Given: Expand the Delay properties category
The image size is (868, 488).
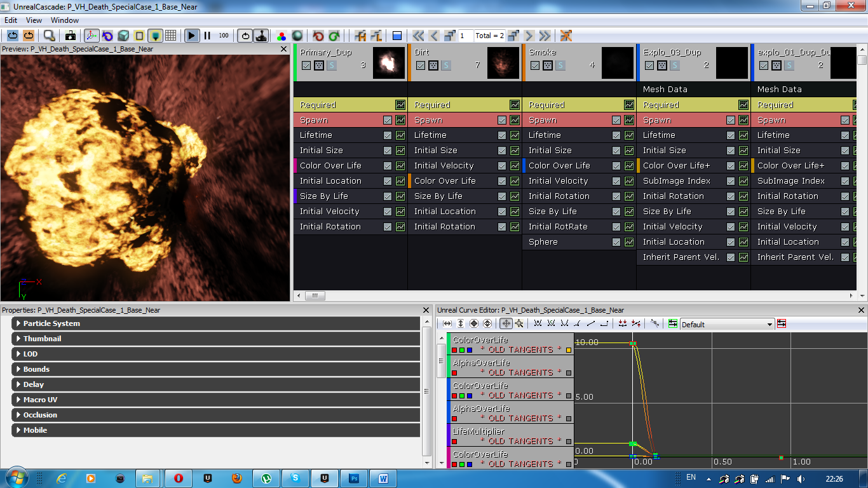Looking at the screenshot, I should pos(216,384).
